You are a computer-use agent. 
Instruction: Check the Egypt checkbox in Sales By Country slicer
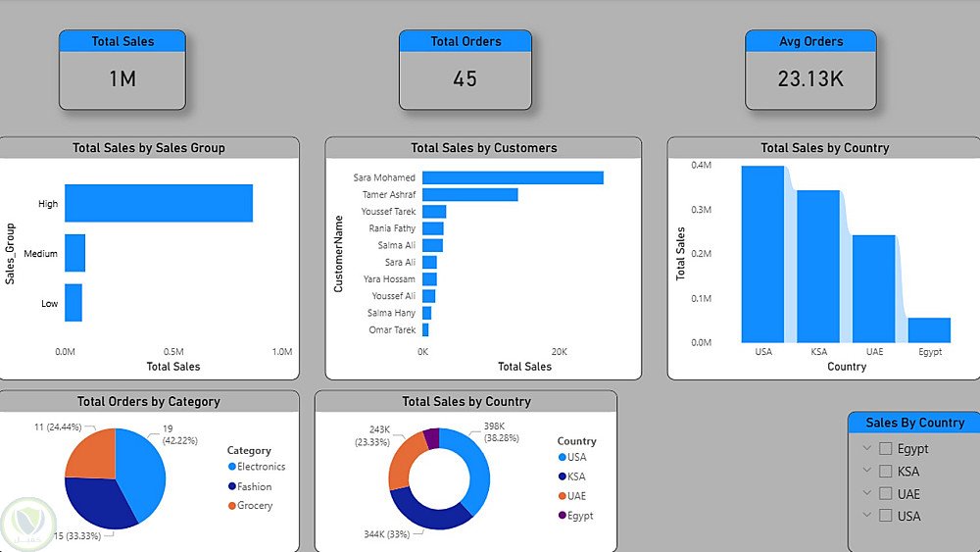click(x=885, y=448)
